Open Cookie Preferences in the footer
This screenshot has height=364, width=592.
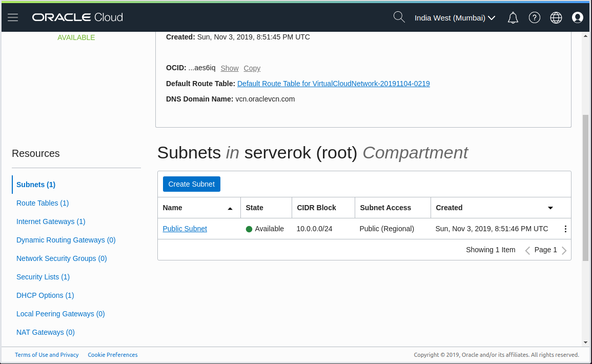click(x=112, y=354)
